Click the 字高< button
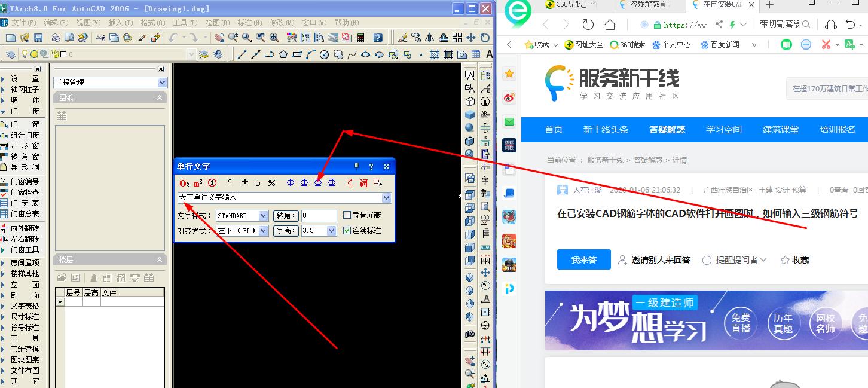This screenshot has width=868, height=388. tap(286, 230)
